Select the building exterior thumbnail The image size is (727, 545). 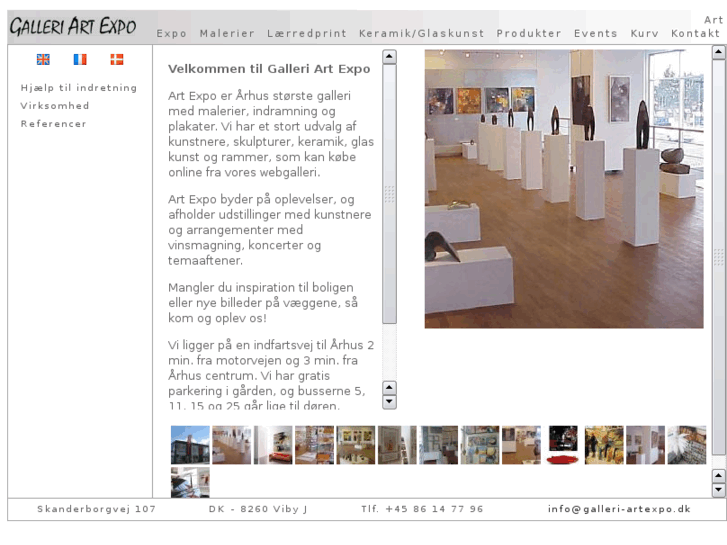click(190, 445)
